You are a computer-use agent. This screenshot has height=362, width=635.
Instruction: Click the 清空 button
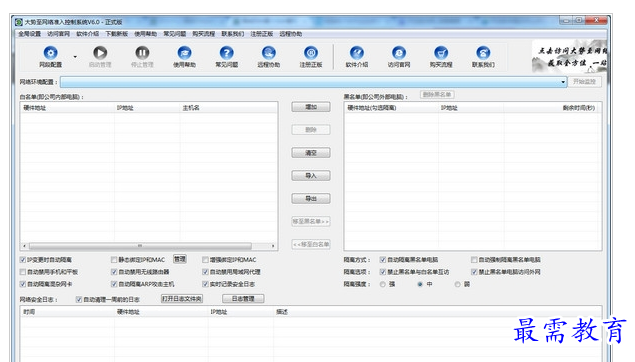(311, 153)
